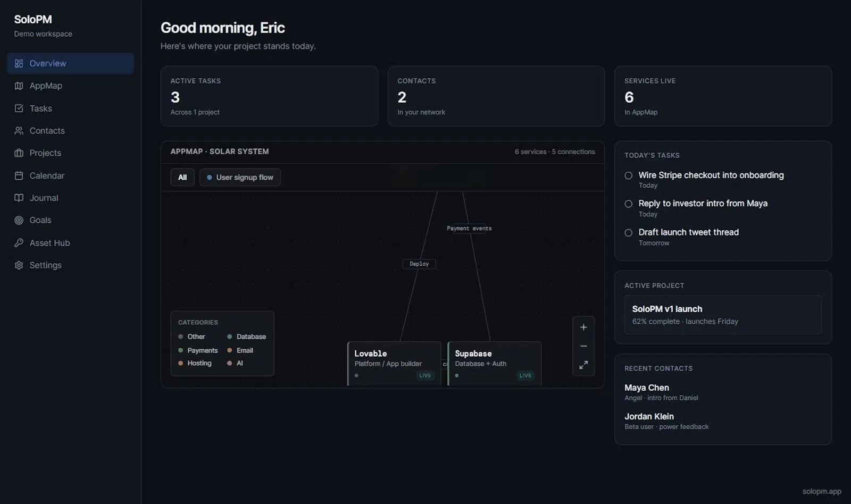
Task: Click the Payments category legend dot
Action: [x=181, y=350]
